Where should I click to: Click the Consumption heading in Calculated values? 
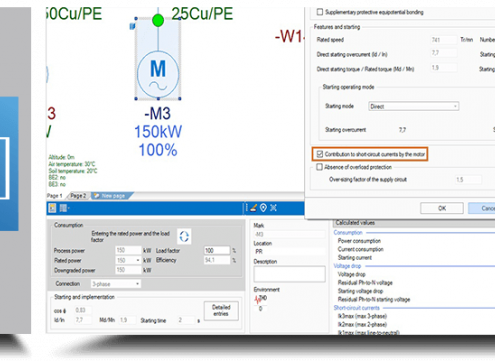(x=348, y=232)
